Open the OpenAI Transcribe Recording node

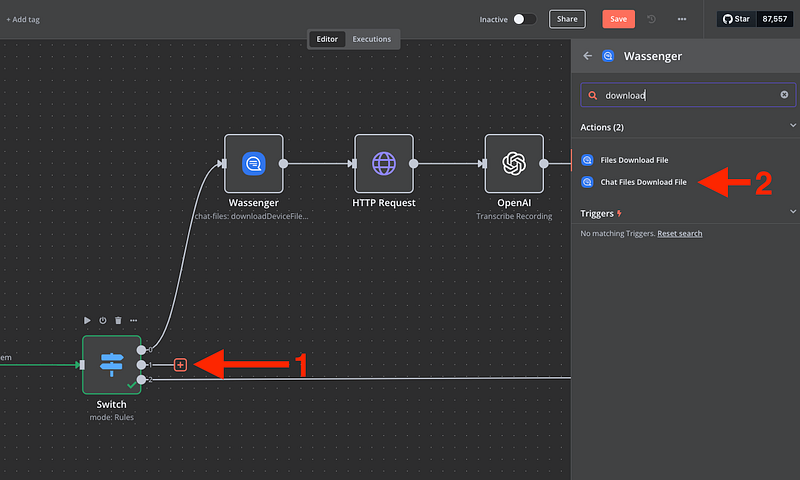click(514, 163)
